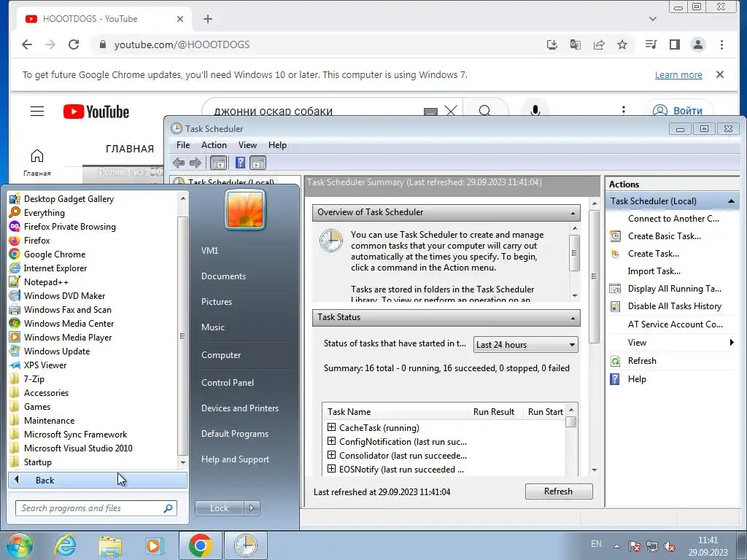This screenshot has height=560, width=747.
Task: Click the Chrome bookmark star icon
Action: point(622,44)
